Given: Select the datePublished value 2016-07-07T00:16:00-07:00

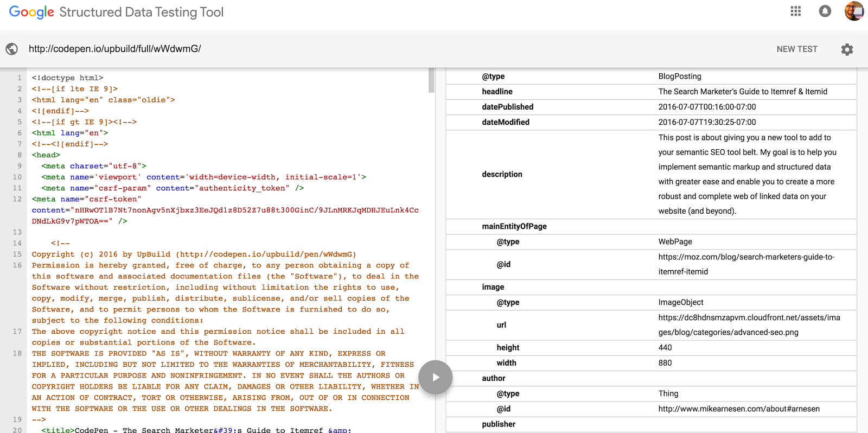Looking at the screenshot, I should click(x=707, y=107).
